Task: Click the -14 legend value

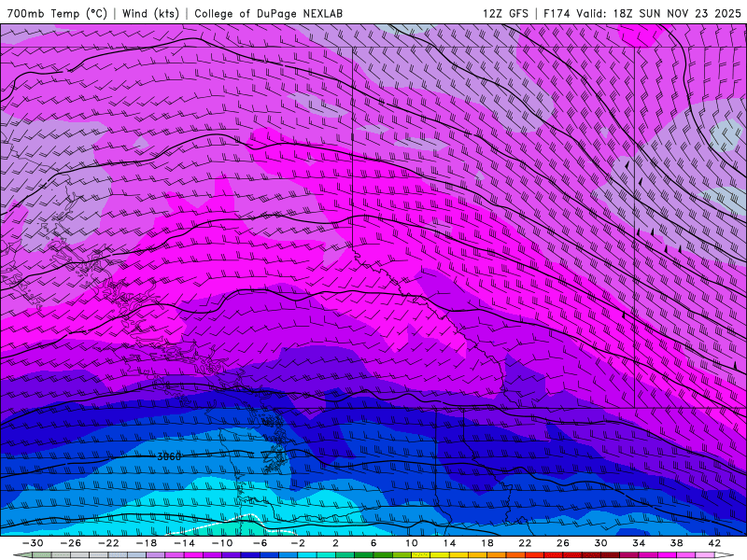Action: click(x=184, y=543)
